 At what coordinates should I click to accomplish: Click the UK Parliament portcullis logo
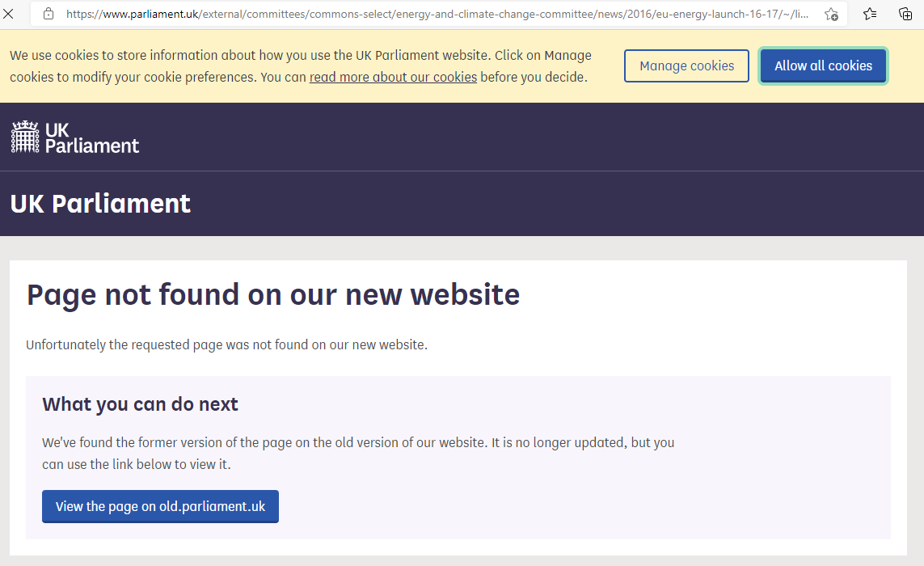(x=75, y=137)
